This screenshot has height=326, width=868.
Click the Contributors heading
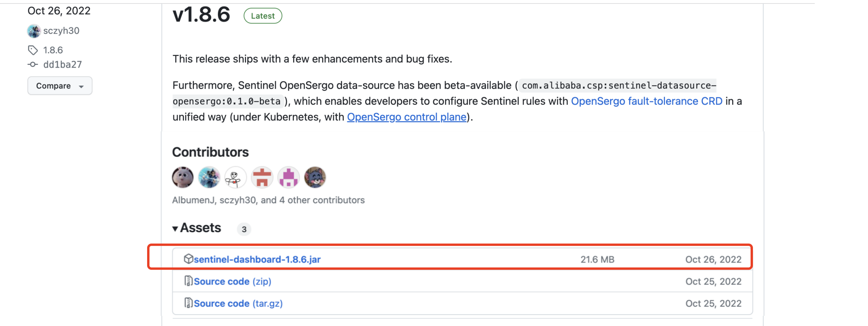click(x=211, y=152)
